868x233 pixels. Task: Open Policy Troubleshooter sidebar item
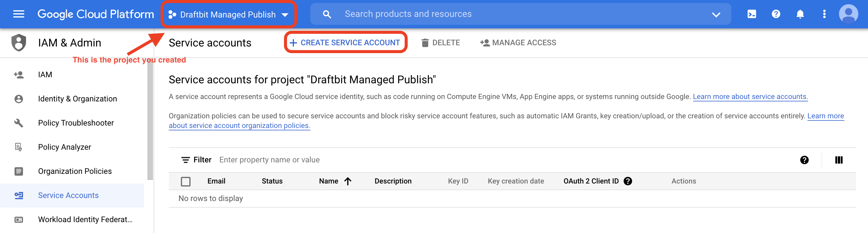coord(72,123)
